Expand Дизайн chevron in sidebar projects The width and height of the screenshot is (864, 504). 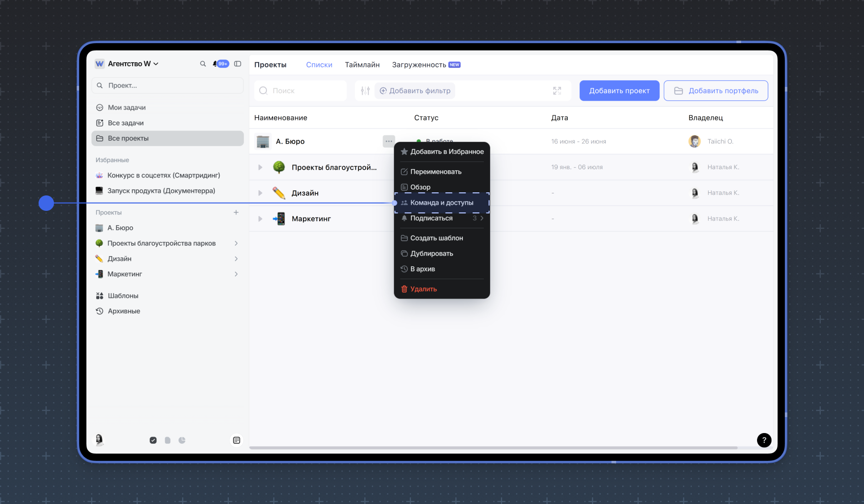click(x=236, y=259)
